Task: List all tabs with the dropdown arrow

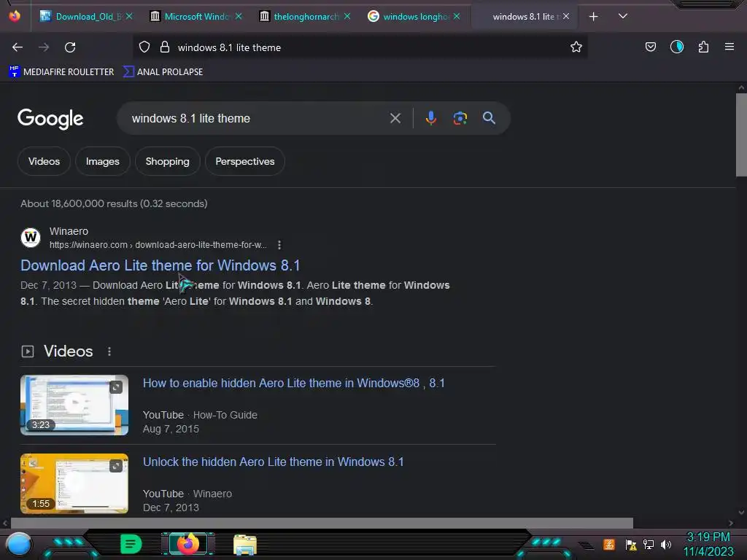Action: pyautogui.click(x=623, y=16)
